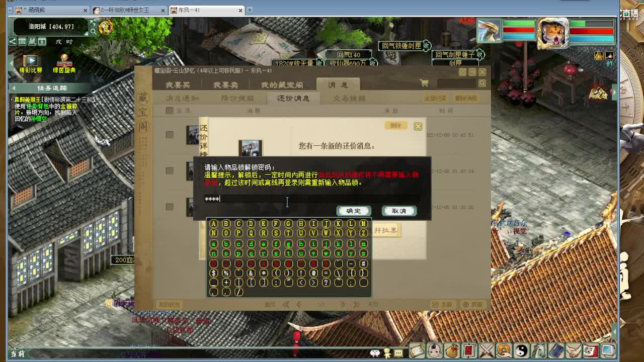The image size is (644, 362).
Task: Toggle the 全选 select-all checkbox
Action: (170, 111)
